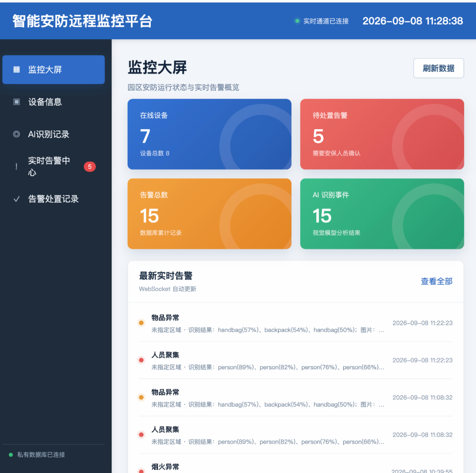Click the header clock 2026-09-08 11:28:38
476x473 pixels.
pyautogui.click(x=413, y=21)
